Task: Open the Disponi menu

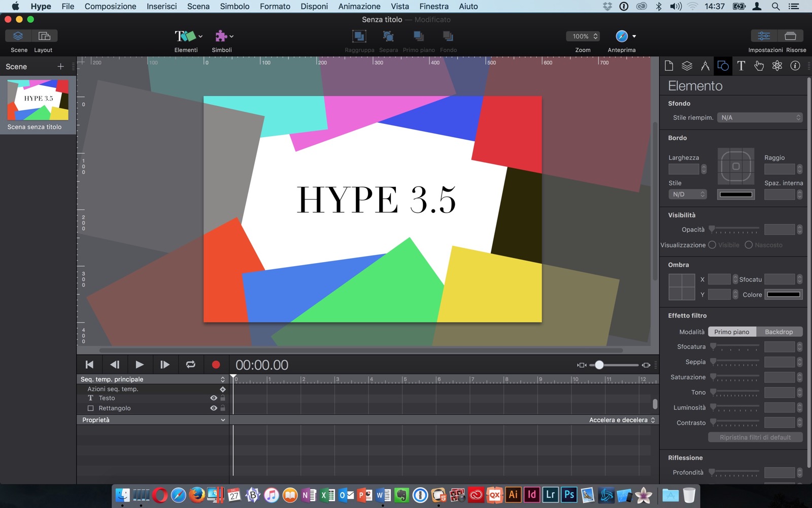Action: [x=314, y=6]
